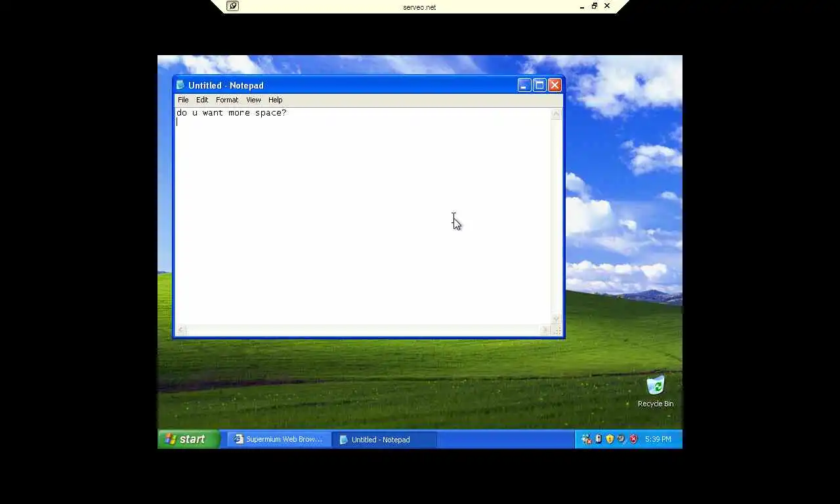Restore down the serveo.net remote session
This screenshot has height=504, width=840.
click(595, 6)
